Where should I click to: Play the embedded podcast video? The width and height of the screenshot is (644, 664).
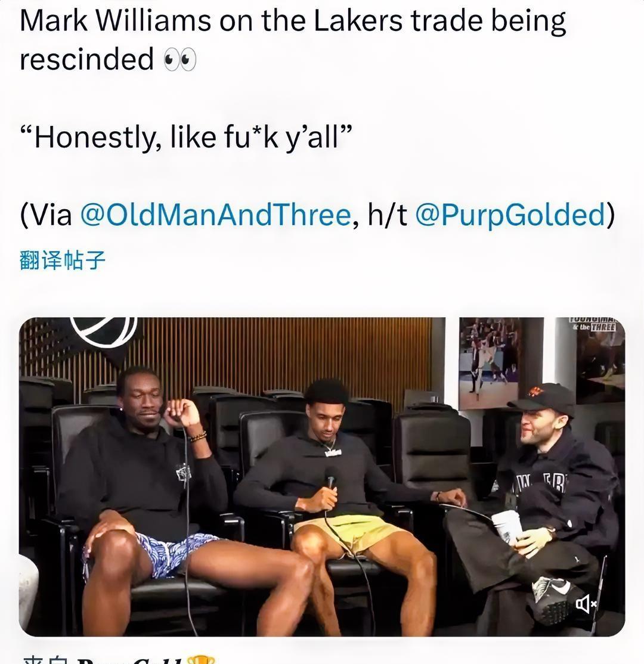[322, 476]
